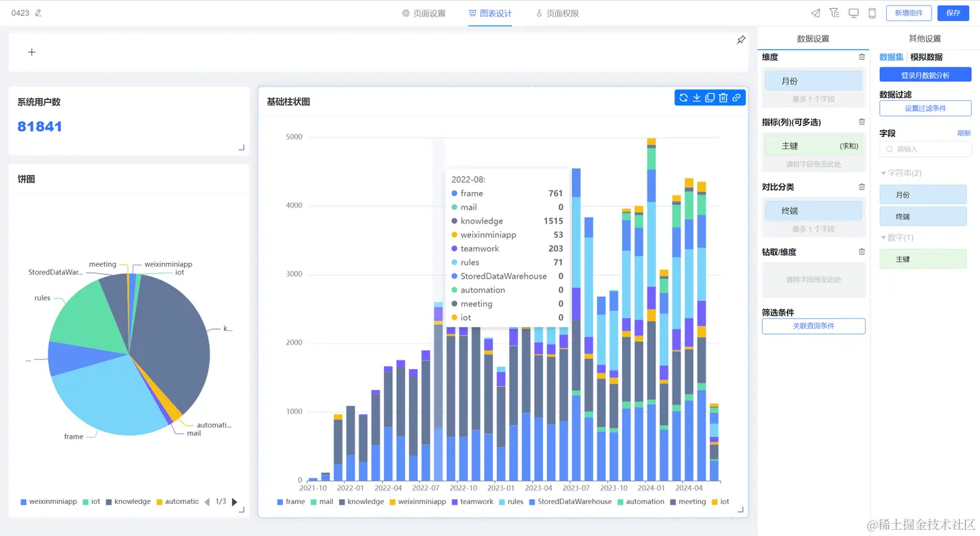Toggle knowledge item in pie chart legend
Screen dimensions: 980x536
click(x=128, y=502)
